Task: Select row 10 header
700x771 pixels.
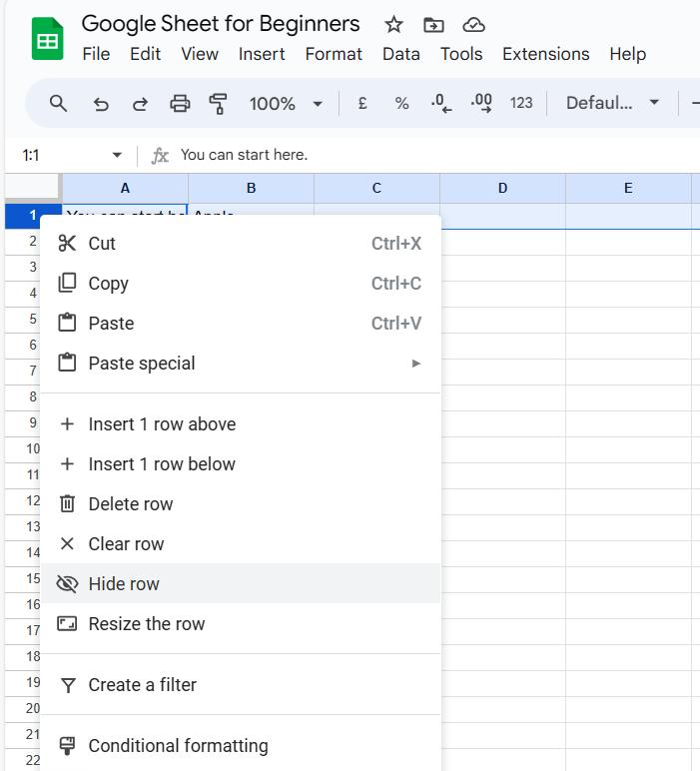Action: (23, 449)
